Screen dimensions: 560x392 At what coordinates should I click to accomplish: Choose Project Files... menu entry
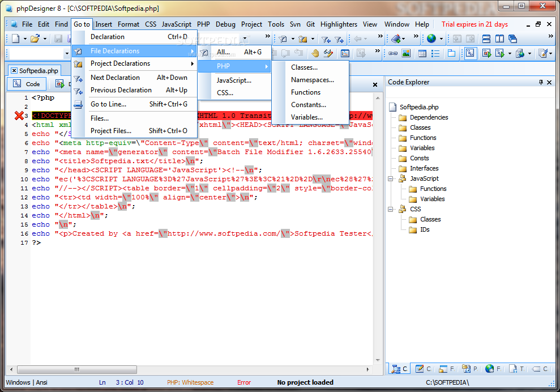[135, 131]
